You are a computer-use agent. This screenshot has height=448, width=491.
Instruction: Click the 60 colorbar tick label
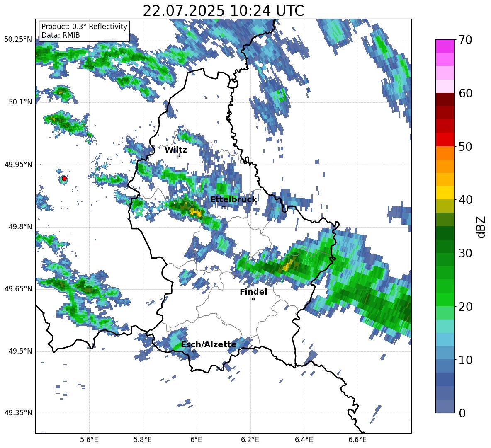point(466,93)
